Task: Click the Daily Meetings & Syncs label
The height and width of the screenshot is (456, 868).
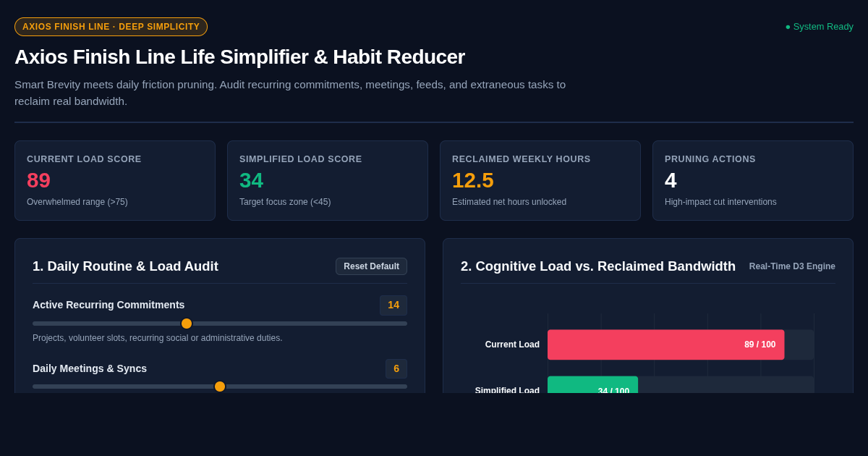Action: (x=90, y=368)
